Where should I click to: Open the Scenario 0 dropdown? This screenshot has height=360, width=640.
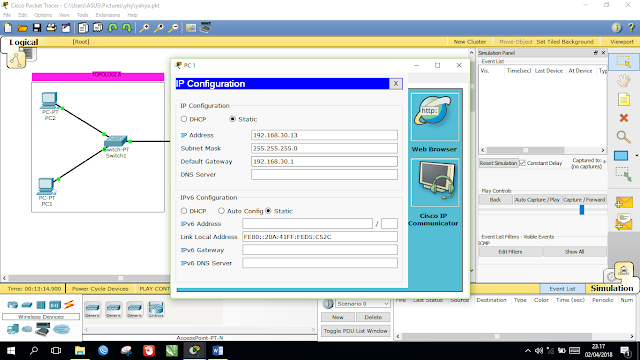coord(362,304)
